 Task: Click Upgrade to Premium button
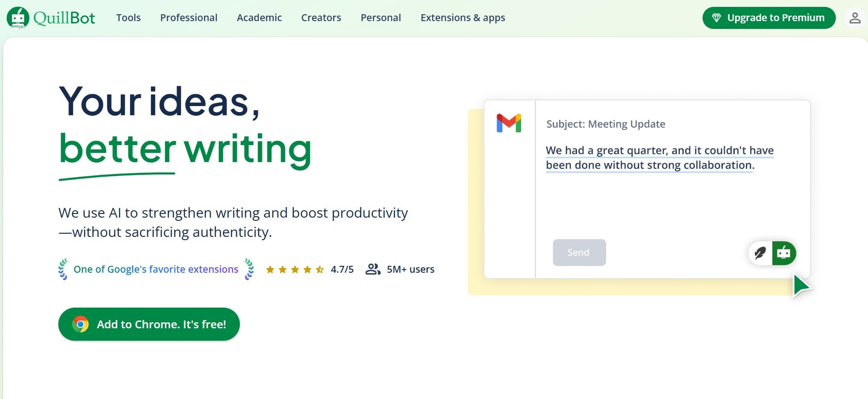[x=769, y=18]
